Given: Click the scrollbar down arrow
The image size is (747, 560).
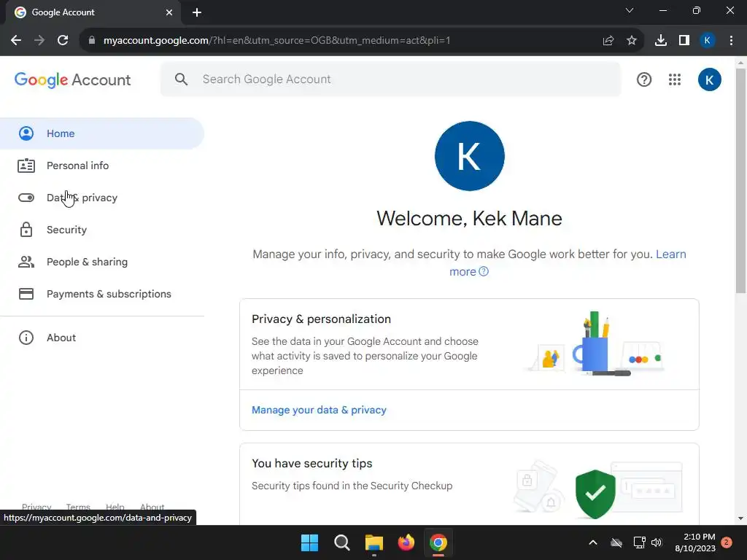Looking at the screenshot, I should (741, 518).
